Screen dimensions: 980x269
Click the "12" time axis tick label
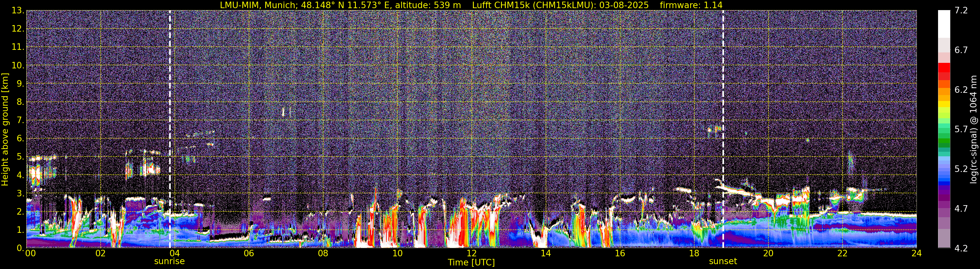pos(471,253)
